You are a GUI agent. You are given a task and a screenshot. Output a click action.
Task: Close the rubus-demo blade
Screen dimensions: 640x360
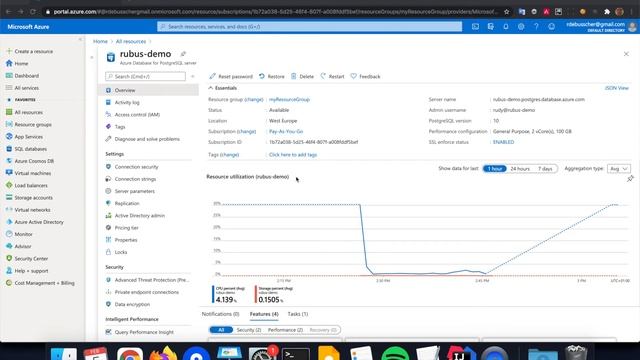(x=626, y=54)
